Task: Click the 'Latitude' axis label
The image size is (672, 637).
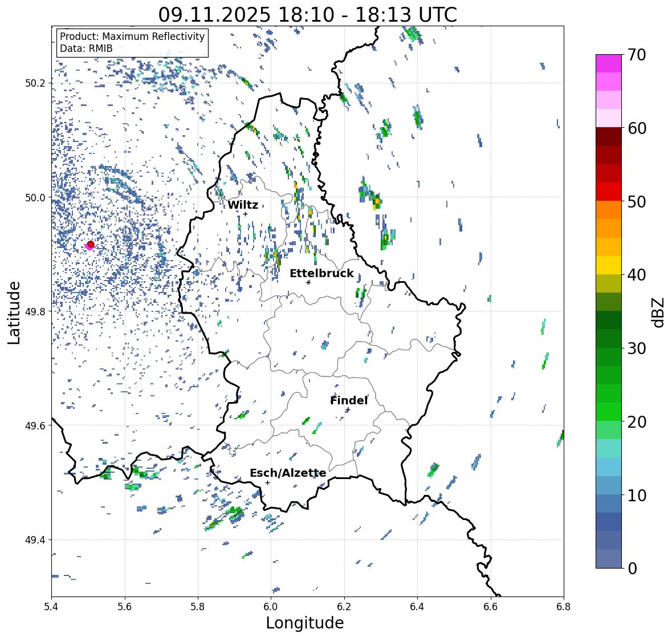Action: [x=14, y=313]
